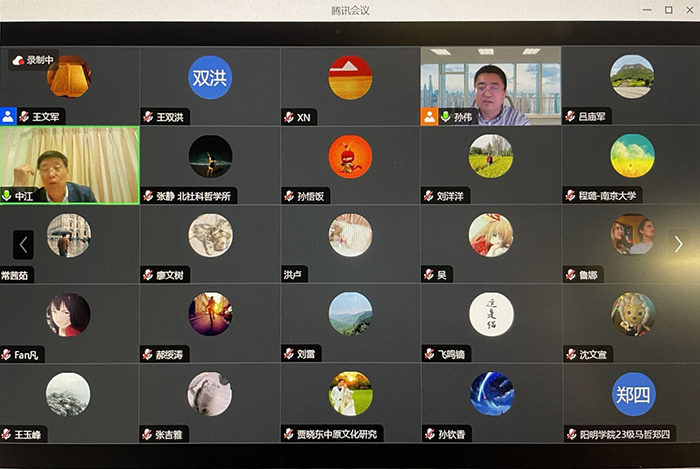Click muted mic icon beside 沈文宣
Image resolution: width=700 pixels, height=469 pixels.
pos(570,354)
